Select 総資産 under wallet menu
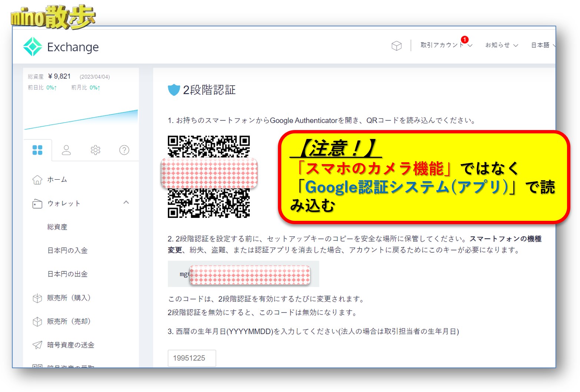 click(x=57, y=227)
